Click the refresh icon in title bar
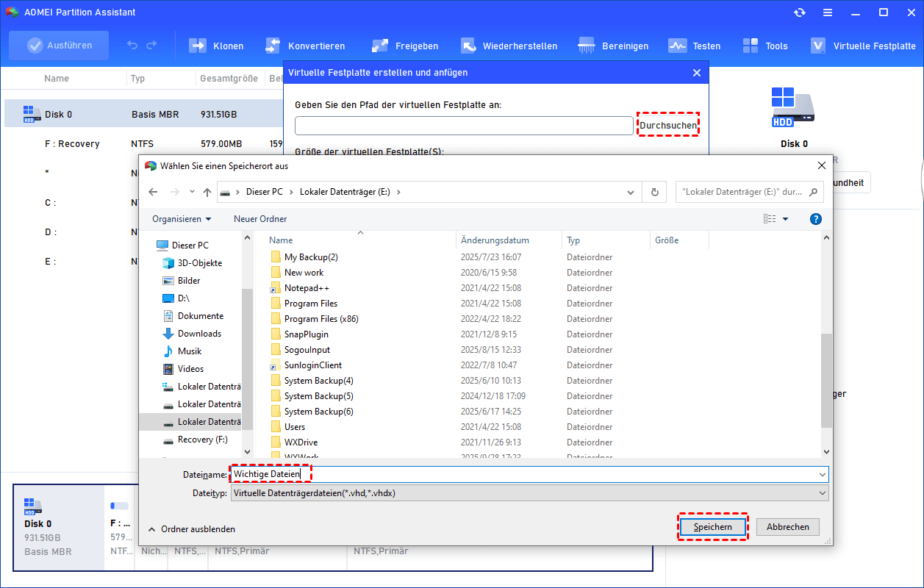The width and height of the screenshot is (924, 588). pyautogui.click(x=800, y=12)
